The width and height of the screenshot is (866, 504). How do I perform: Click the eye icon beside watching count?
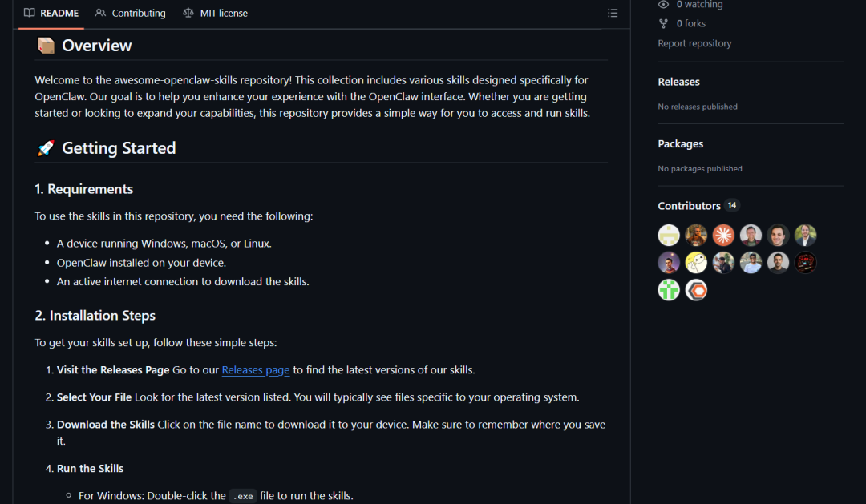(x=663, y=5)
